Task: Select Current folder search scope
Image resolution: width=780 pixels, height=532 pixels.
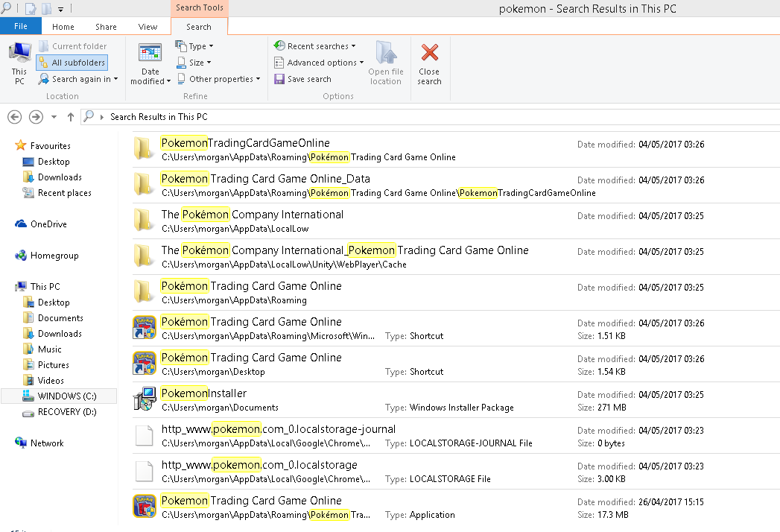Action: click(x=72, y=46)
